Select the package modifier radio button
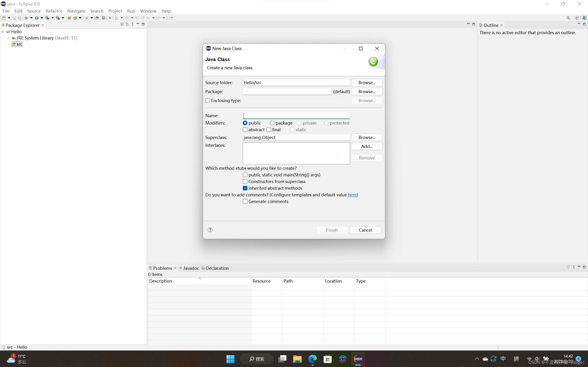 [x=272, y=123]
